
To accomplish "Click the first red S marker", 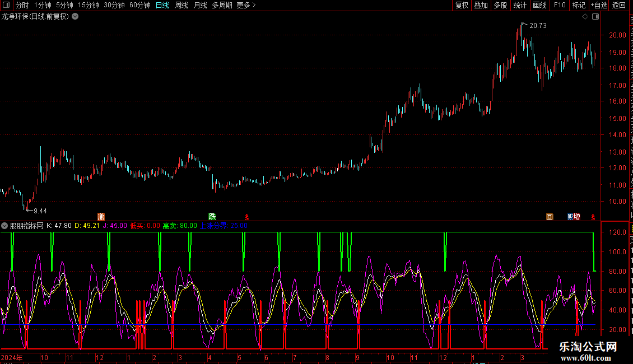I will [247, 217].
